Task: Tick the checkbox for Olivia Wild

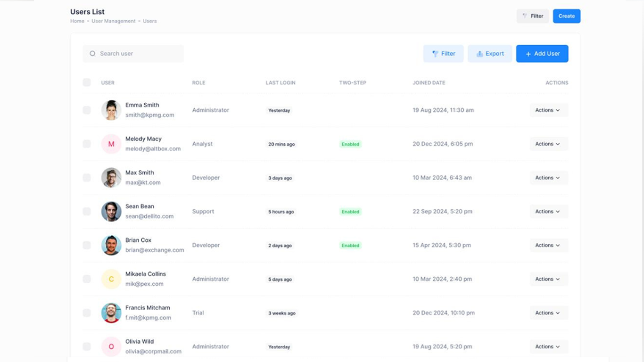Action: click(87, 346)
